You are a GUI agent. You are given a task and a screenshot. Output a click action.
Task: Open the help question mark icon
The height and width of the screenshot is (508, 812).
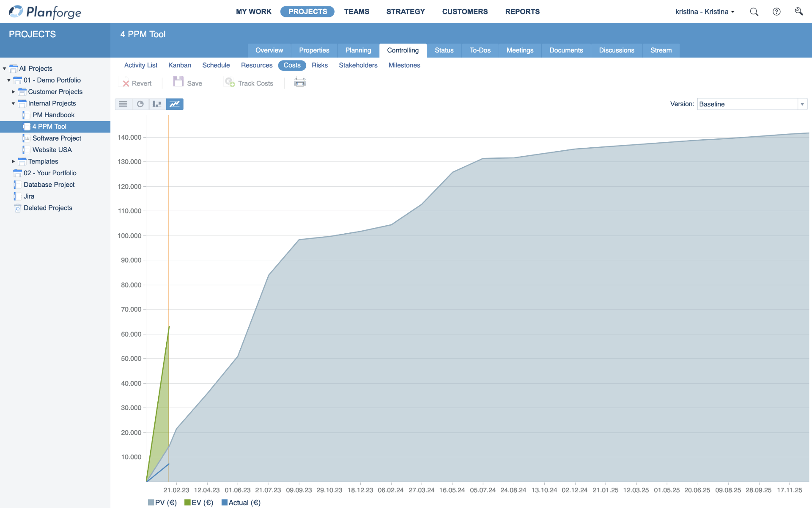pos(776,12)
